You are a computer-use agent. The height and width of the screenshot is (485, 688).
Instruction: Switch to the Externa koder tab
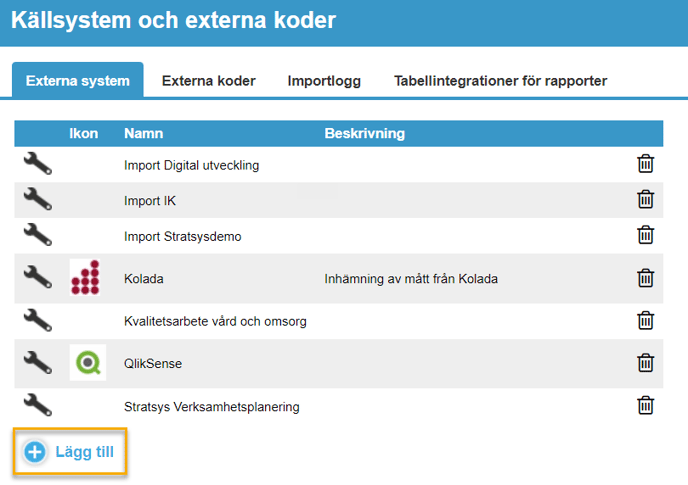tap(208, 81)
